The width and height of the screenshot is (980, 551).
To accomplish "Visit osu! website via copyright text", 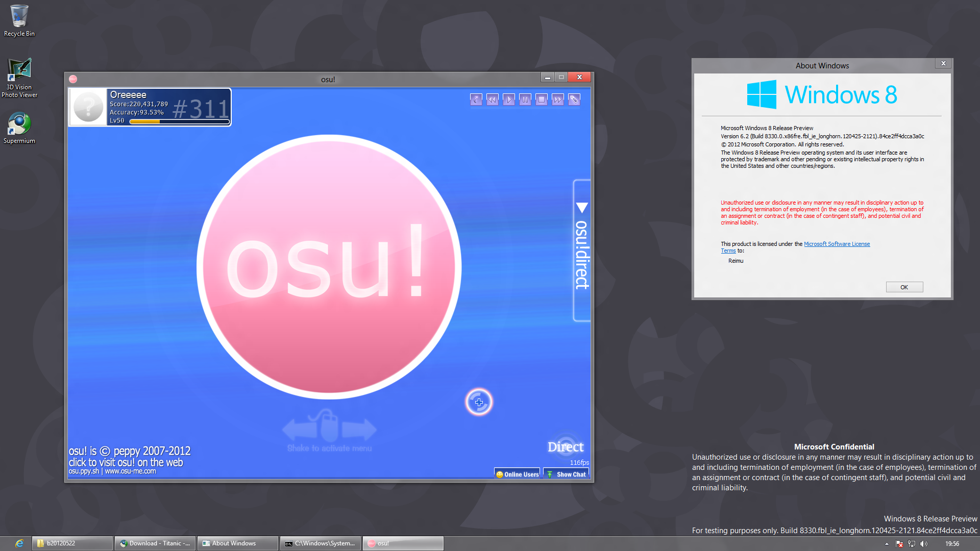I will click(x=130, y=457).
